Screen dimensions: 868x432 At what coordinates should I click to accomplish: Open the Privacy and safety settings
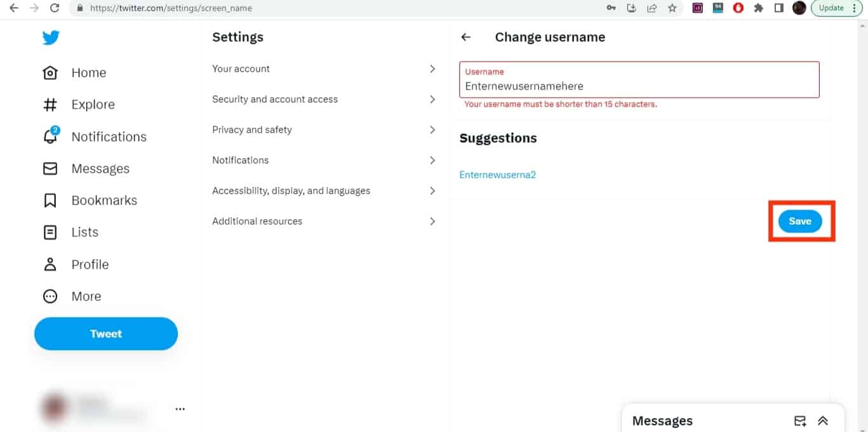click(x=324, y=130)
